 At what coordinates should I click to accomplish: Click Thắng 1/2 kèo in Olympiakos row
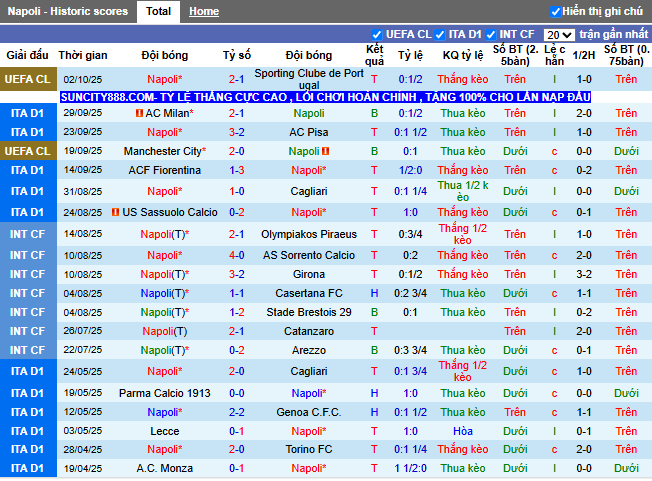463,234
